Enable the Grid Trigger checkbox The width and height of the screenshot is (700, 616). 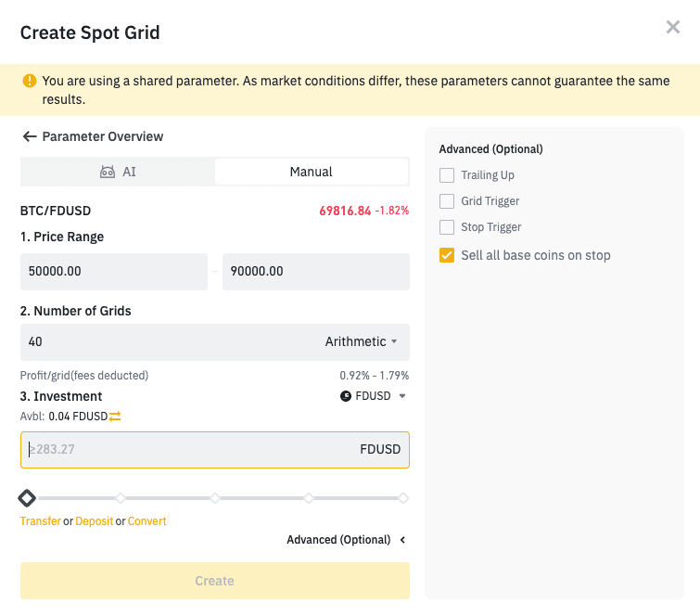pyautogui.click(x=447, y=201)
